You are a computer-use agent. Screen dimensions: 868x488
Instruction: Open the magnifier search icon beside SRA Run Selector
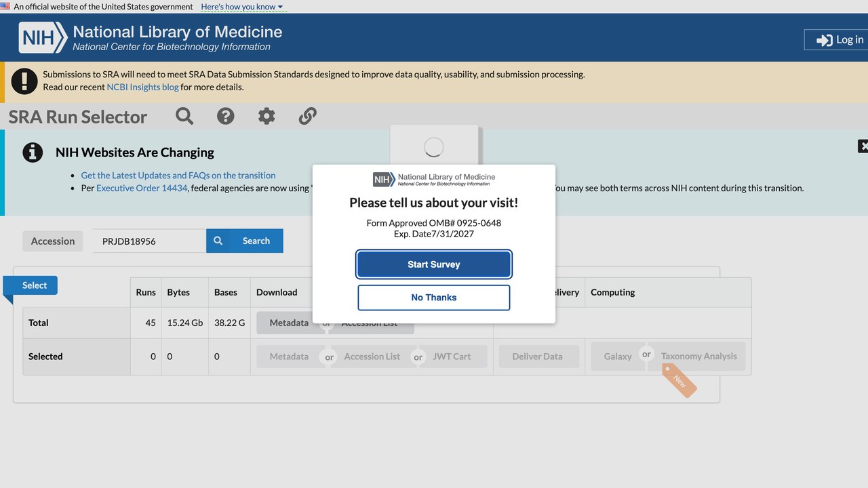[x=184, y=116]
